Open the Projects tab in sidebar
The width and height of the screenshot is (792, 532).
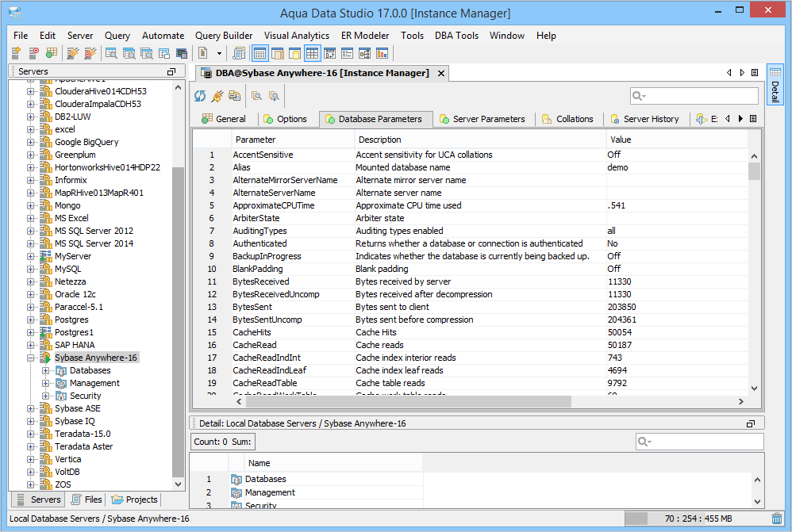tap(135, 499)
